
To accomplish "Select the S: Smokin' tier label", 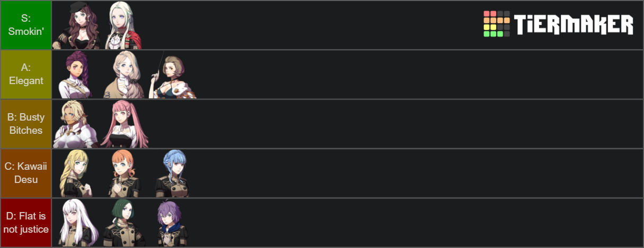I will pyautogui.click(x=25, y=25).
